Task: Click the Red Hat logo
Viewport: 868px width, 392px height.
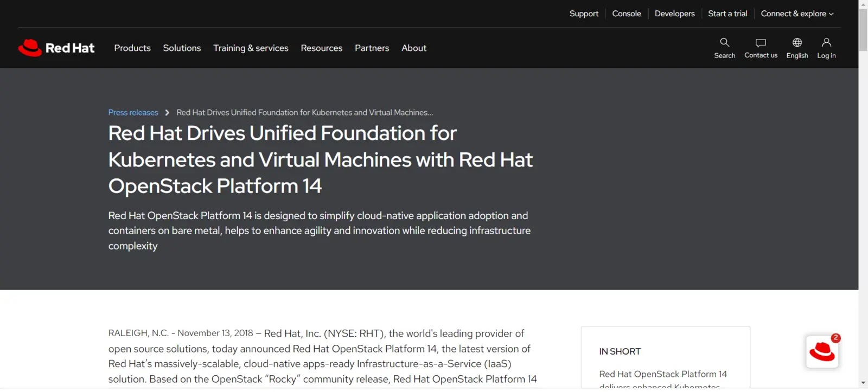Action: (x=56, y=48)
